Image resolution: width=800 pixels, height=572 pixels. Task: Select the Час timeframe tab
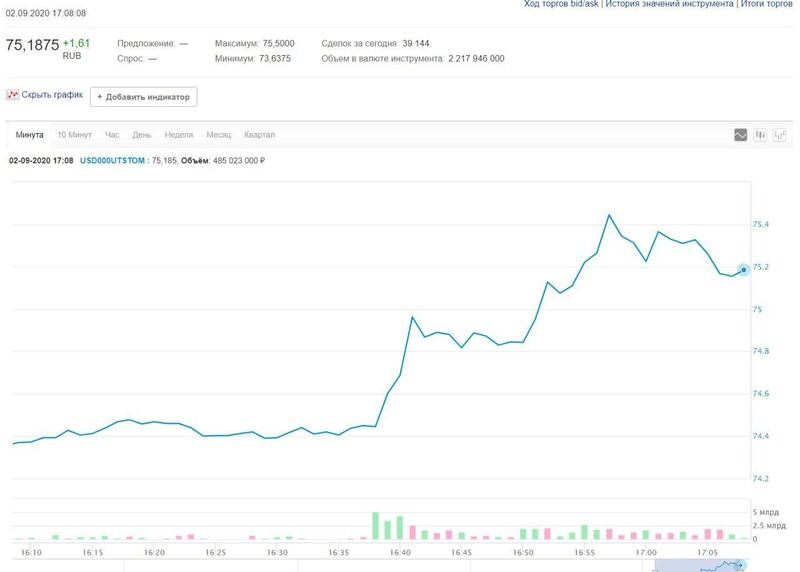112,135
